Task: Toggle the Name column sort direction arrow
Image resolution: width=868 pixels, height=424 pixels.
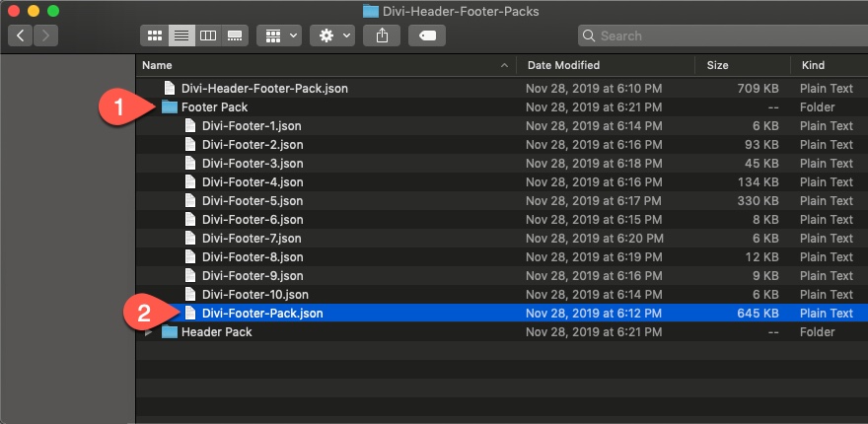Action: 504,65
